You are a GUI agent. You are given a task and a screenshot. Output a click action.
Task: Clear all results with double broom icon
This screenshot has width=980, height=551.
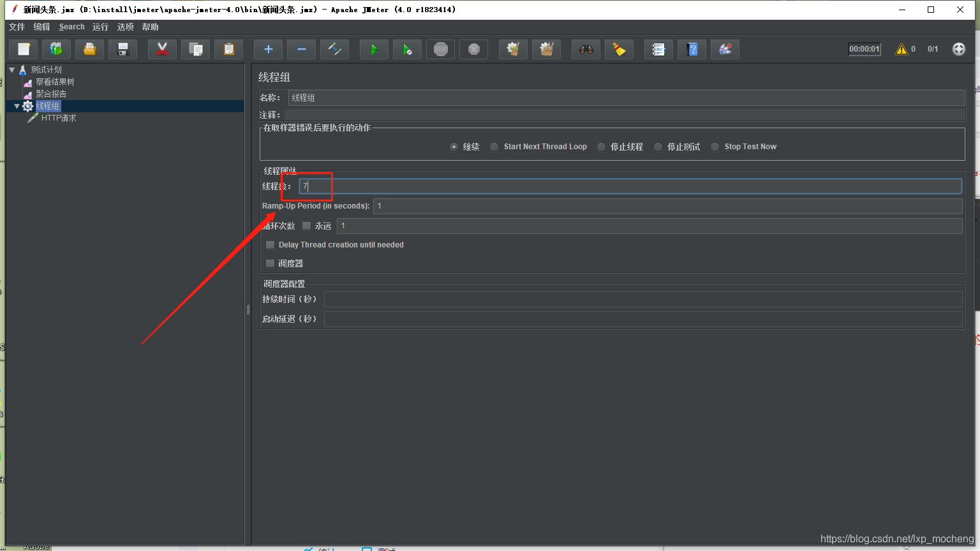(x=546, y=49)
